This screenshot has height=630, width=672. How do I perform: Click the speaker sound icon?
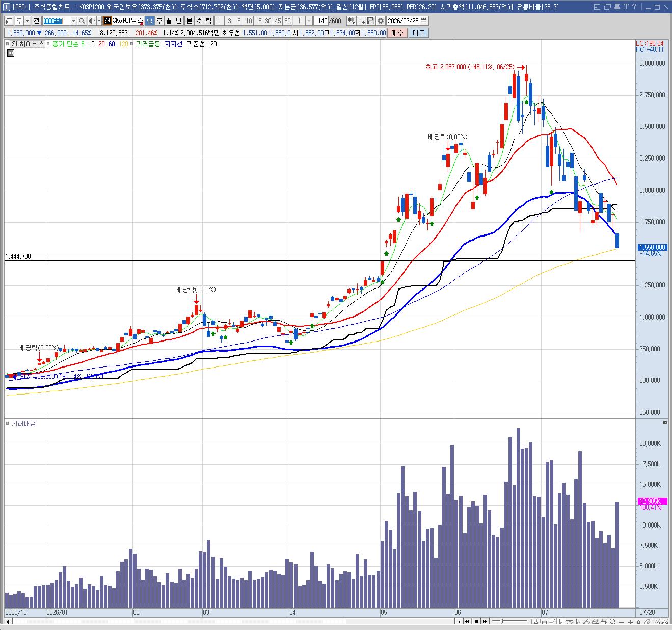tap(92, 21)
